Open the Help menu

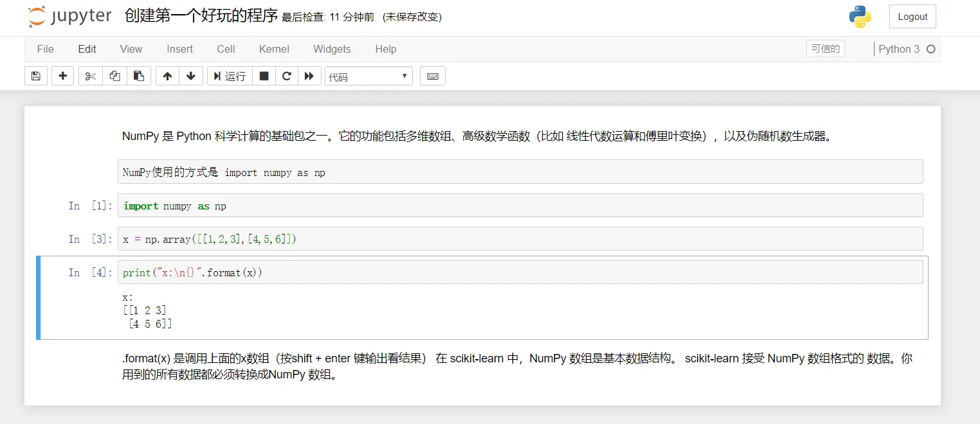click(386, 49)
